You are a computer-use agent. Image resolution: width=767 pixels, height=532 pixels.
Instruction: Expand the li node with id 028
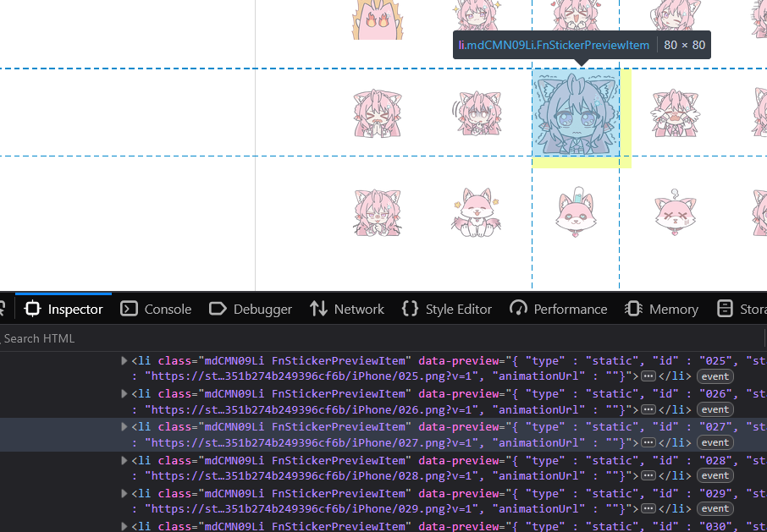point(124,460)
